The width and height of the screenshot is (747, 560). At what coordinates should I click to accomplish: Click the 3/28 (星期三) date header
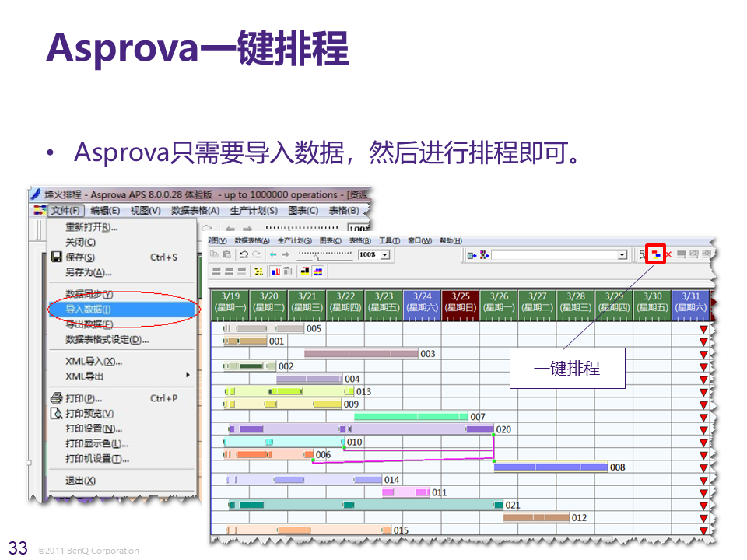(576, 303)
